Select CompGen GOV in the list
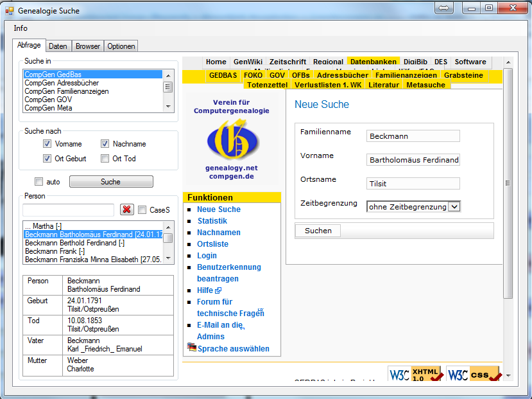532x399 pixels. 92,100
